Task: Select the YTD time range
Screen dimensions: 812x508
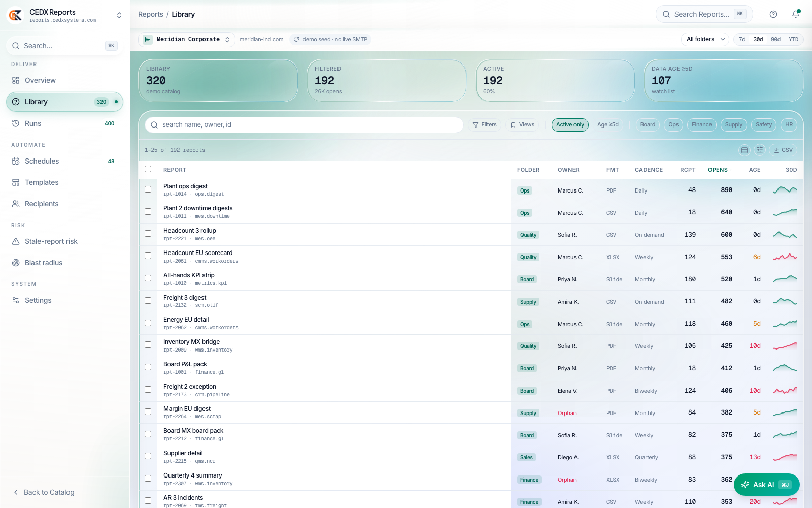Action: point(794,39)
